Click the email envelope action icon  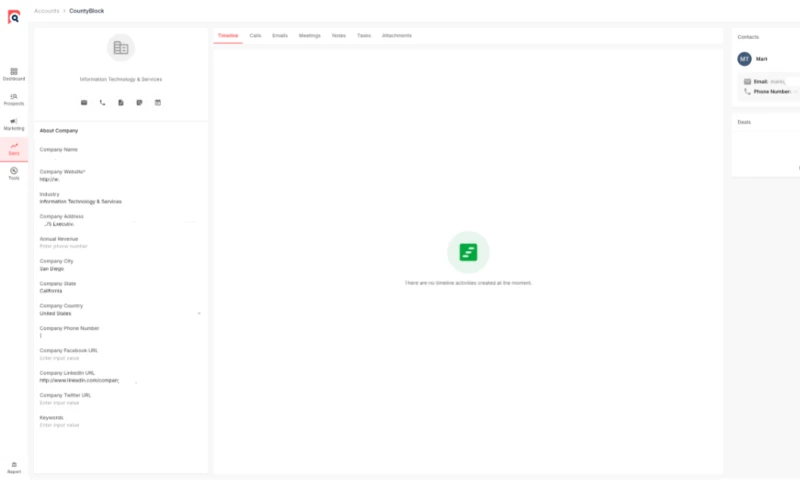[x=84, y=103]
